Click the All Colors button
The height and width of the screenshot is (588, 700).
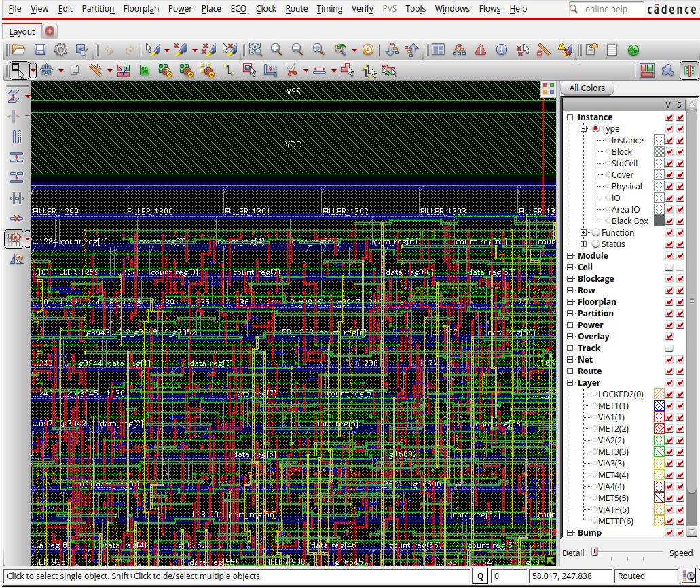click(587, 88)
